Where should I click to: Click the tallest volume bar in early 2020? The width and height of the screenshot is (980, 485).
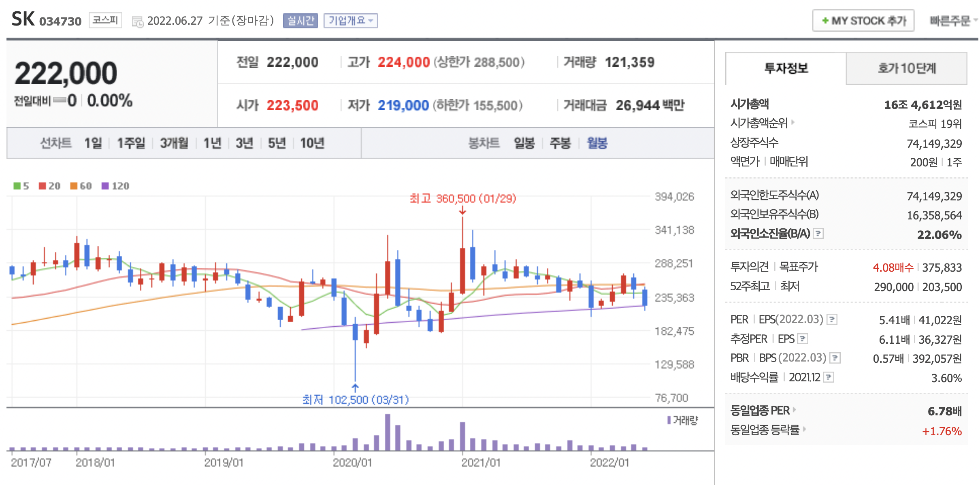[388, 432]
